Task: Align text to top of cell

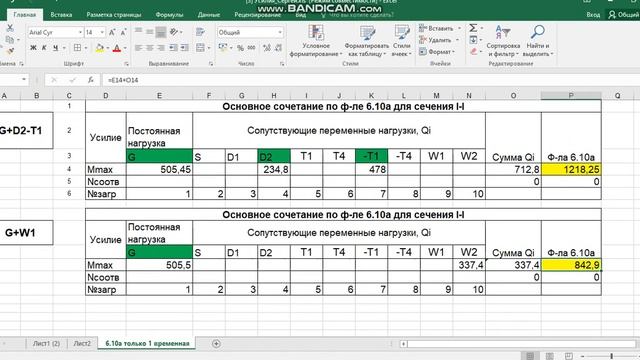Action: pos(139,31)
